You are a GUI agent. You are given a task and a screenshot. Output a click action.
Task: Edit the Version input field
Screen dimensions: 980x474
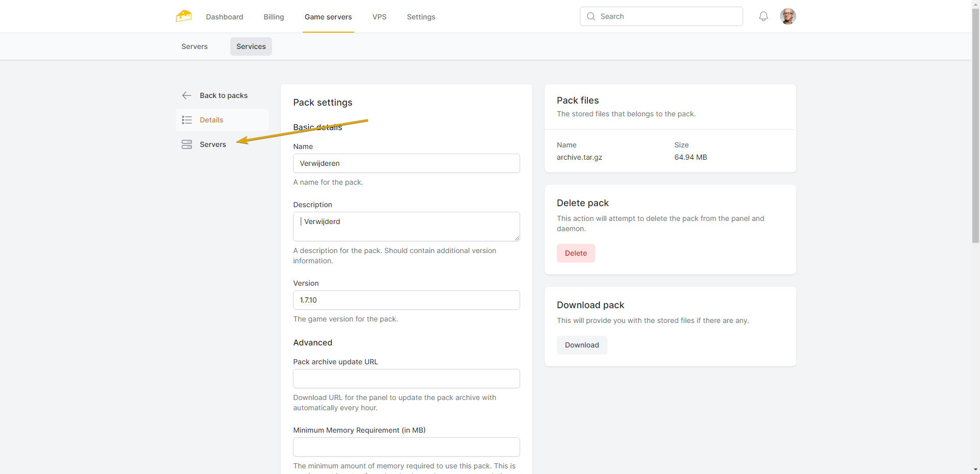point(406,300)
